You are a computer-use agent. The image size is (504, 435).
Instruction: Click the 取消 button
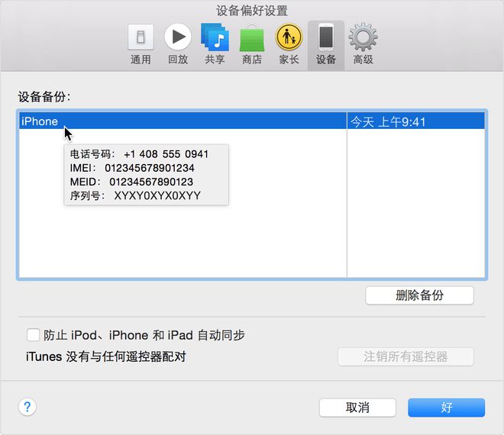357,408
